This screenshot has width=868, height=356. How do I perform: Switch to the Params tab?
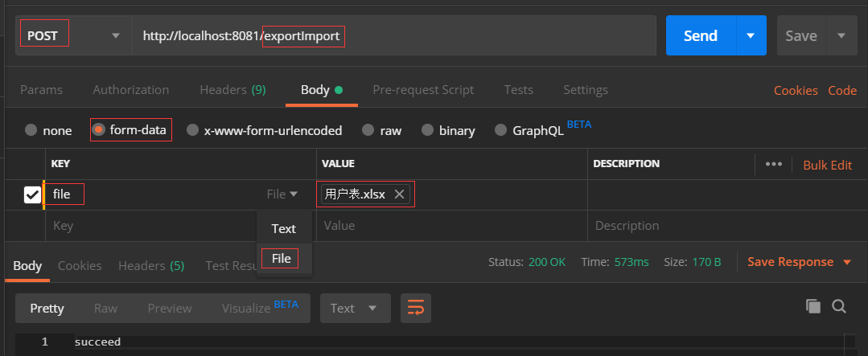tap(42, 89)
